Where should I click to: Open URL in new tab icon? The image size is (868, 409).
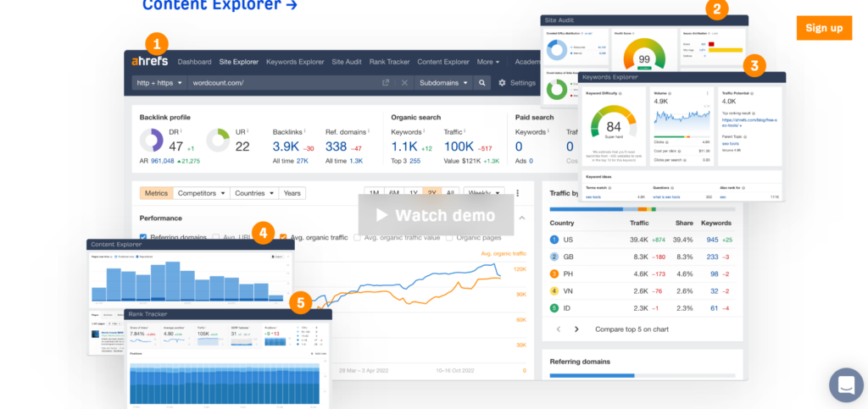click(x=386, y=83)
